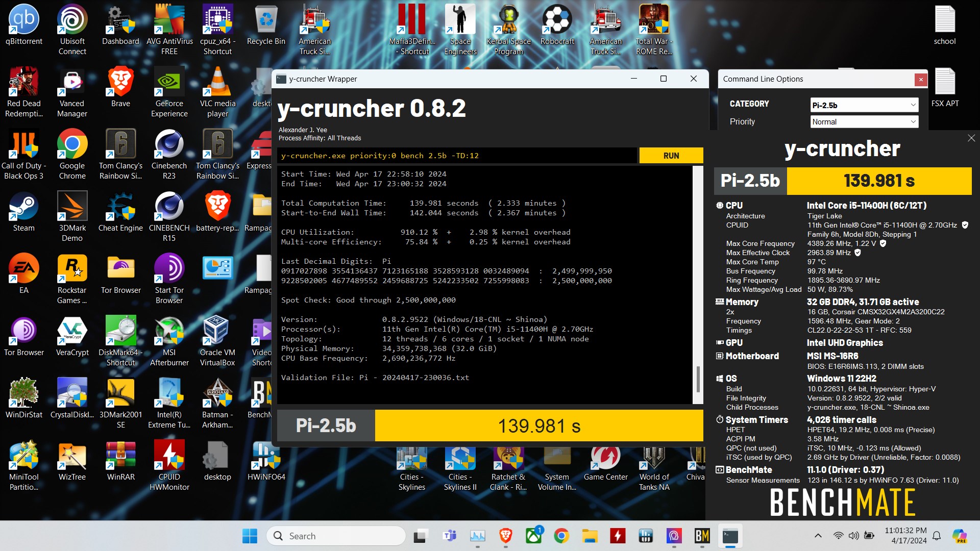Select Oracle VM VirtualBox icon
This screenshot has width=980, height=551.
coord(218,341)
